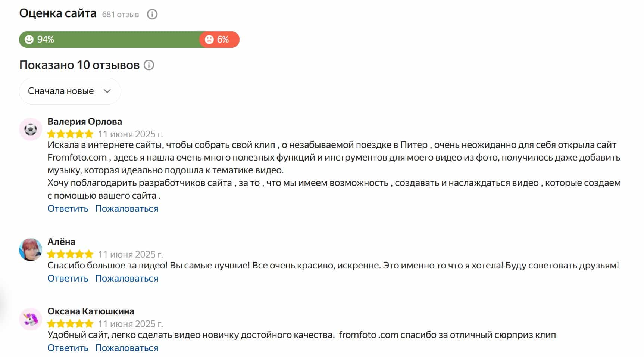Click the chevron on the sort selector
The height and width of the screenshot is (357, 644).
(x=107, y=91)
